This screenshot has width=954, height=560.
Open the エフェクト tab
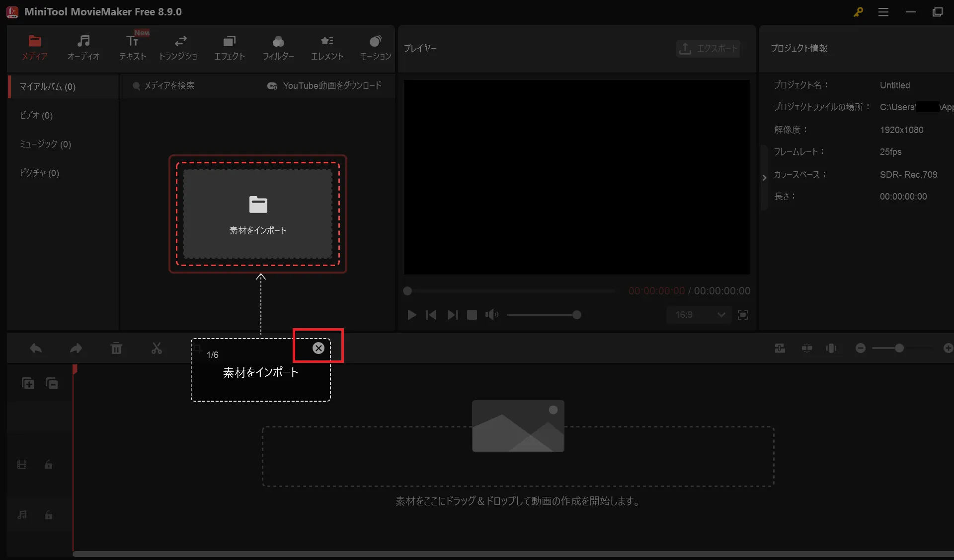pos(229,48)
